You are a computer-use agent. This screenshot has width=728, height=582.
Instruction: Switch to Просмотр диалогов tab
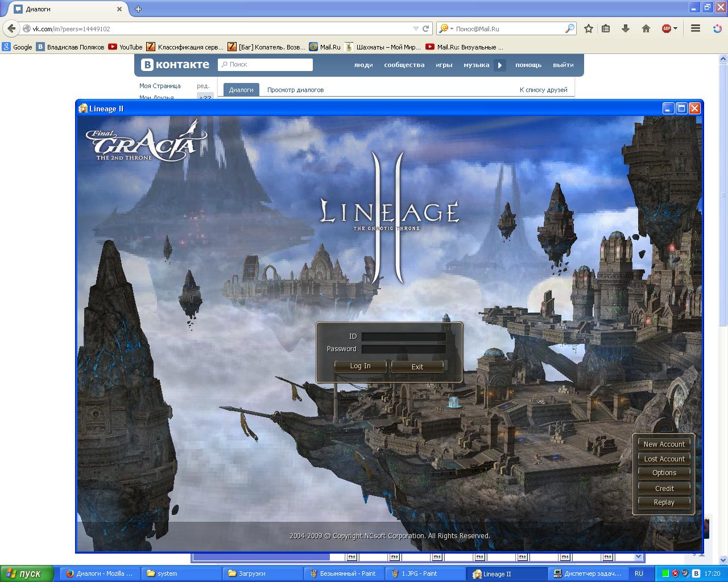tap(296, 90)
